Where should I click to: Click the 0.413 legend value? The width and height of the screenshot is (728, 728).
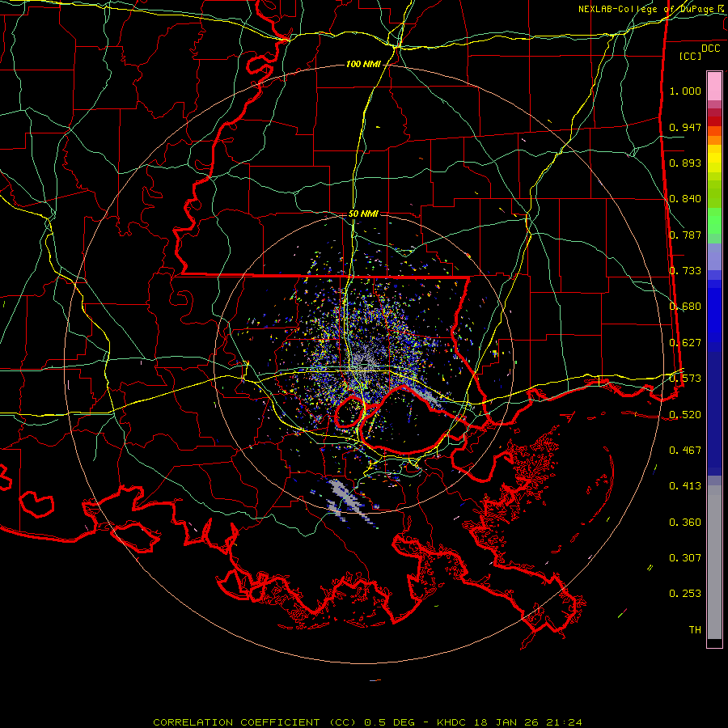pyautogui.click(x=685, y=485)
